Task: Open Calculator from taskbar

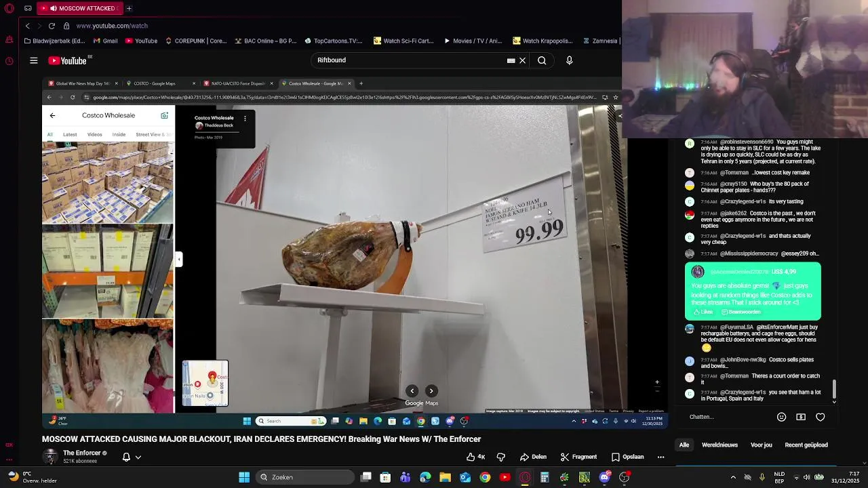Action: 545,477
